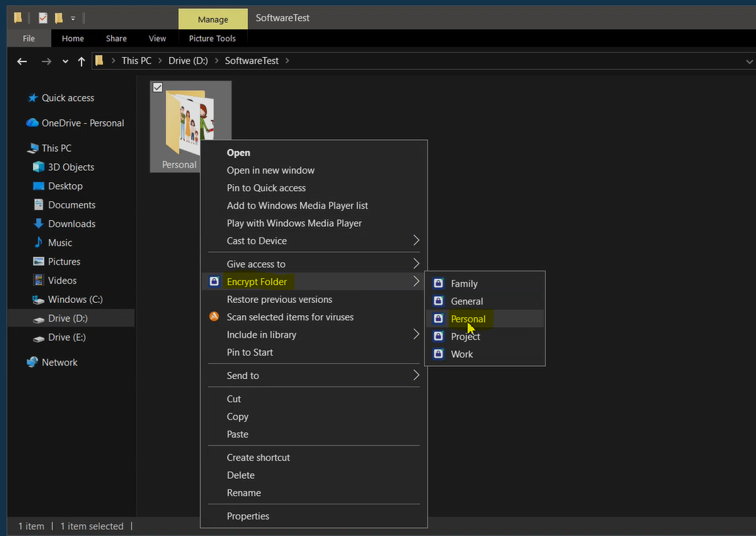Select Personal in the Encrypt Folder submenu

point(468,319)
